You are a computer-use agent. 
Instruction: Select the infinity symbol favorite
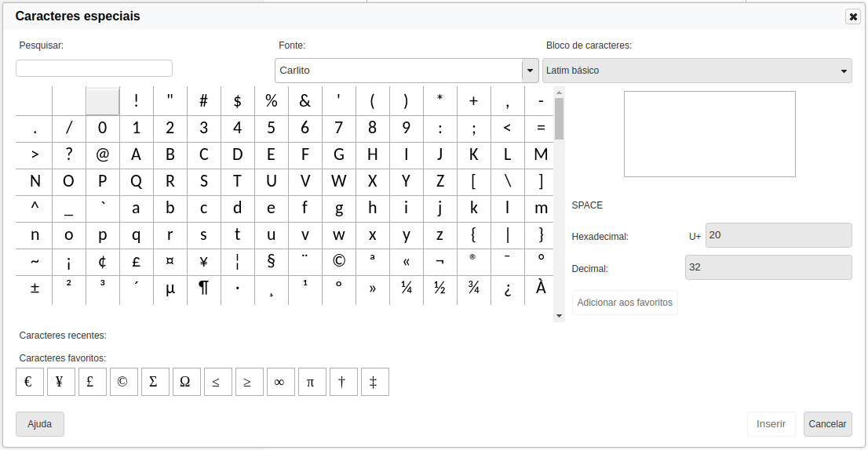point(280,382)
